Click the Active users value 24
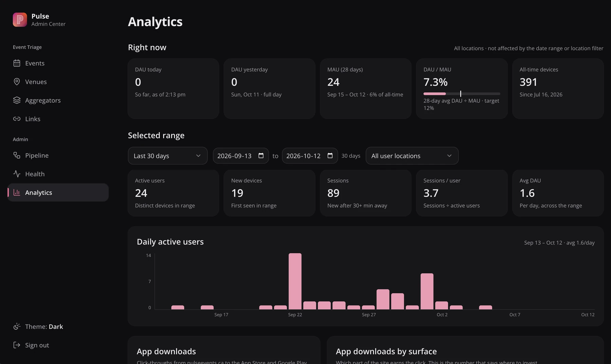The height and width of the screenshot is (364, 611). 141,193
